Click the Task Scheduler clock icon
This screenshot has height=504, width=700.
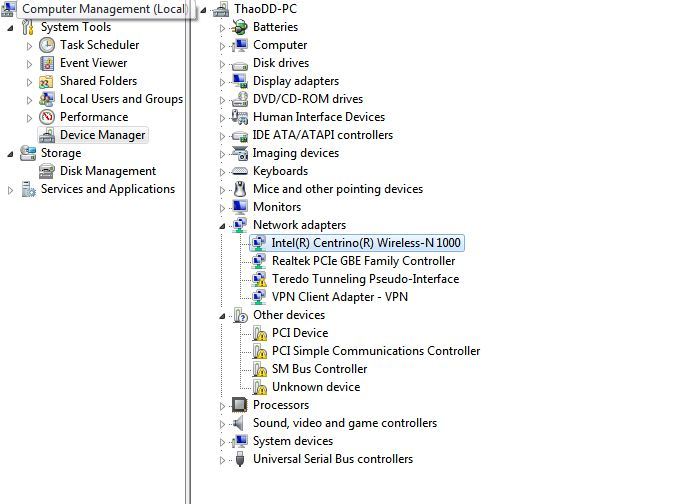47,45
